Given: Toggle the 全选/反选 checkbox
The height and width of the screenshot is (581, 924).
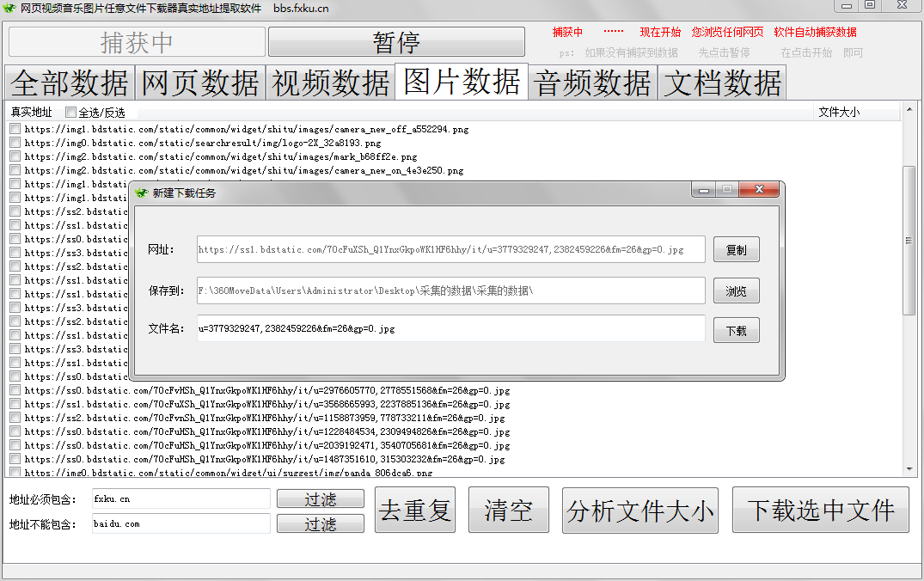Looking at the screenshot, I should [70, 113].
